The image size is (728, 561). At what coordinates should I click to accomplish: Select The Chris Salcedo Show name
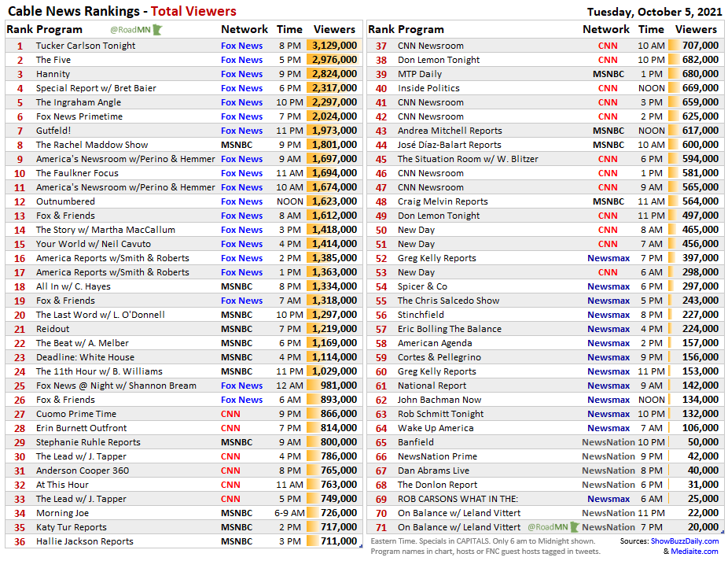(x=448, y=301)
